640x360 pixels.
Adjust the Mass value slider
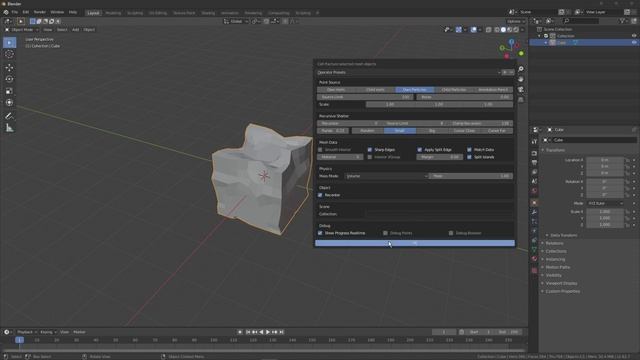point(471,176)
